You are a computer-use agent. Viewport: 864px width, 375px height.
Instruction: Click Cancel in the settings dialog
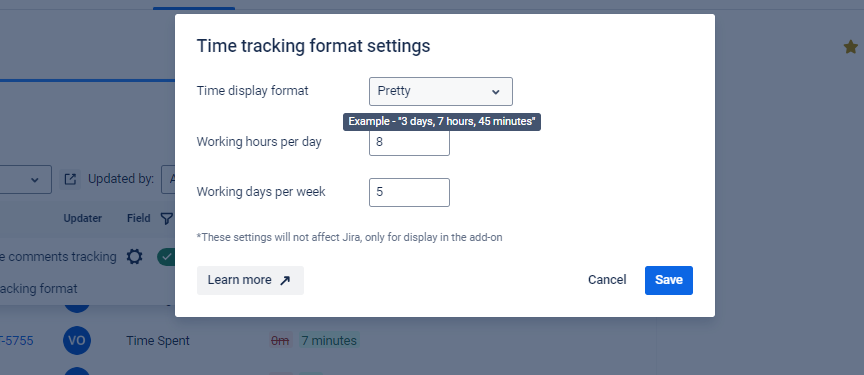pos(607,280)
